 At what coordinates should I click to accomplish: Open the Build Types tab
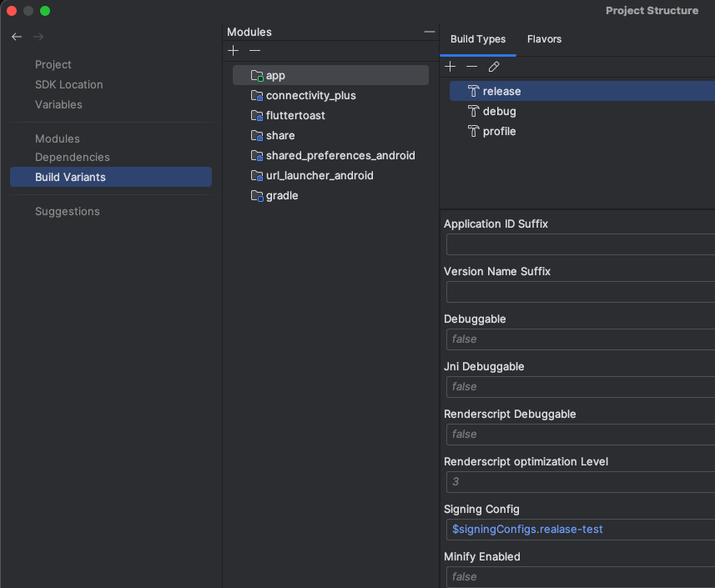478,39
